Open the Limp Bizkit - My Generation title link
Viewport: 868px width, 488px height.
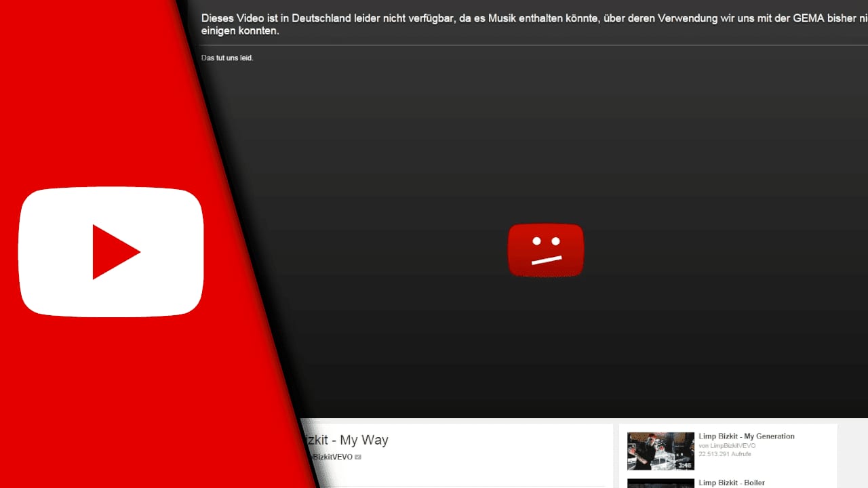pos(747,436)
